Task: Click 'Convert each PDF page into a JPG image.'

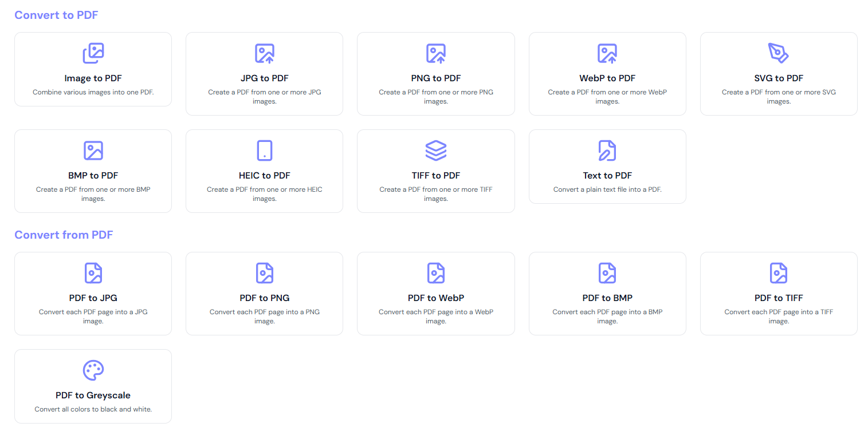Action: [x=93, y=317]
